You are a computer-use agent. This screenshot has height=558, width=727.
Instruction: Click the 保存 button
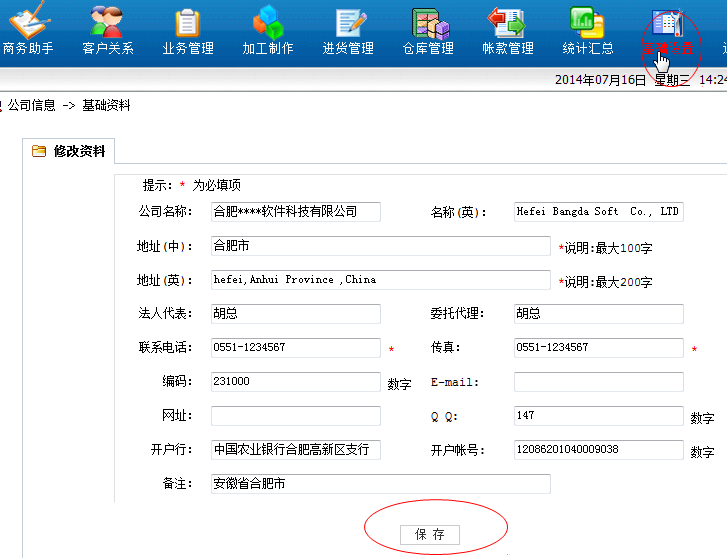pyautogui.click(x=430, y=534)
